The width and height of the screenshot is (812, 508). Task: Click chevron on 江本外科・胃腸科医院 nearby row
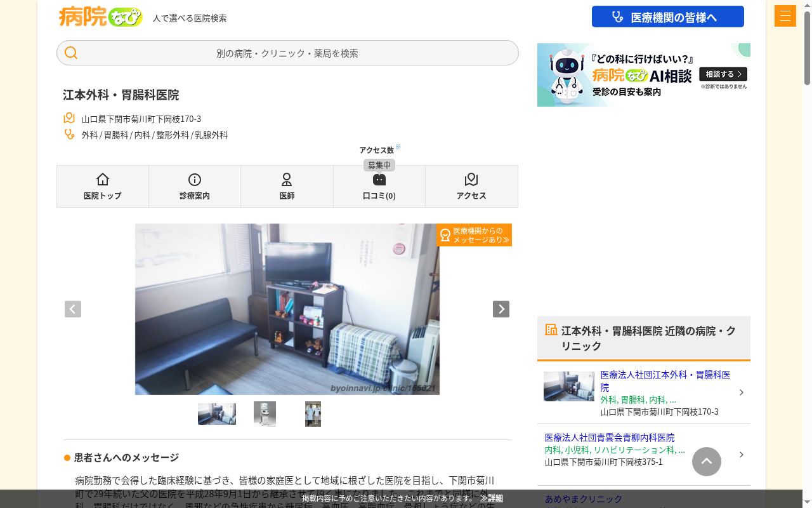742,392
